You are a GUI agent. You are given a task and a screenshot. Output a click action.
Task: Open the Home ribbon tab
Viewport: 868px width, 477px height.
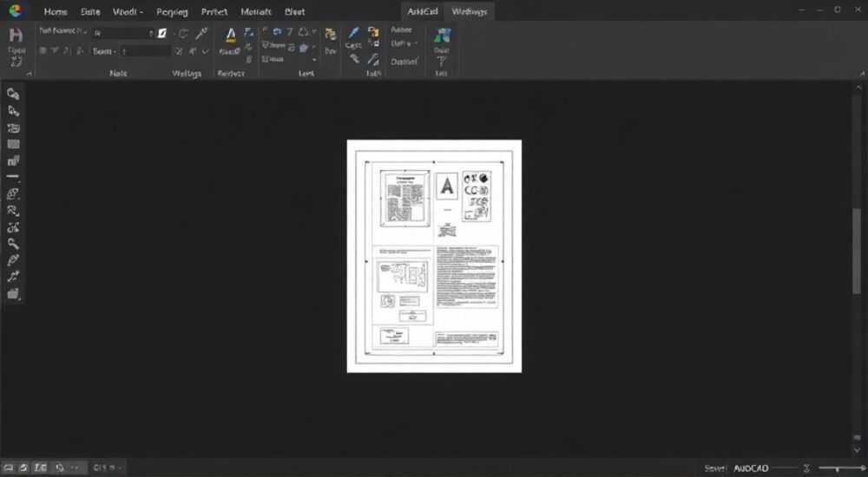tap(56, 11)
